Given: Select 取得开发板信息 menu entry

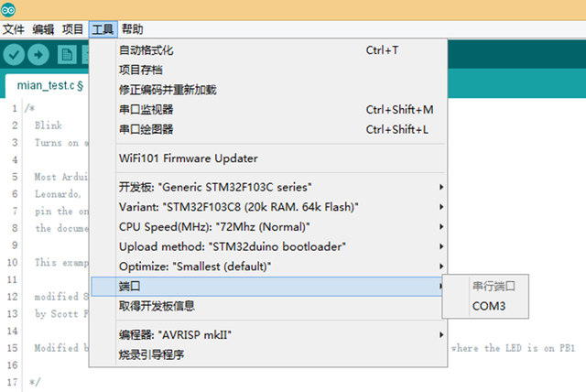Looking at the screenshot, I should (268, 306).
